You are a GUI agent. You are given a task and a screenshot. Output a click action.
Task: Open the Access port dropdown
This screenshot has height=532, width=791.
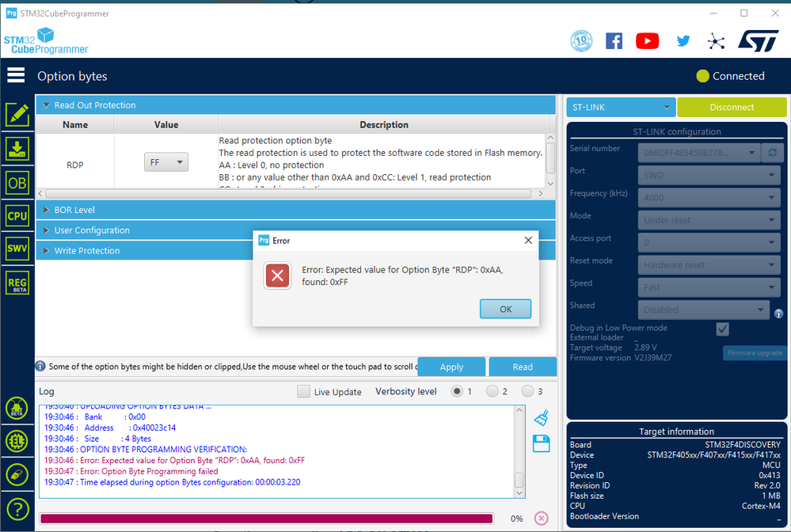(709, 242)
